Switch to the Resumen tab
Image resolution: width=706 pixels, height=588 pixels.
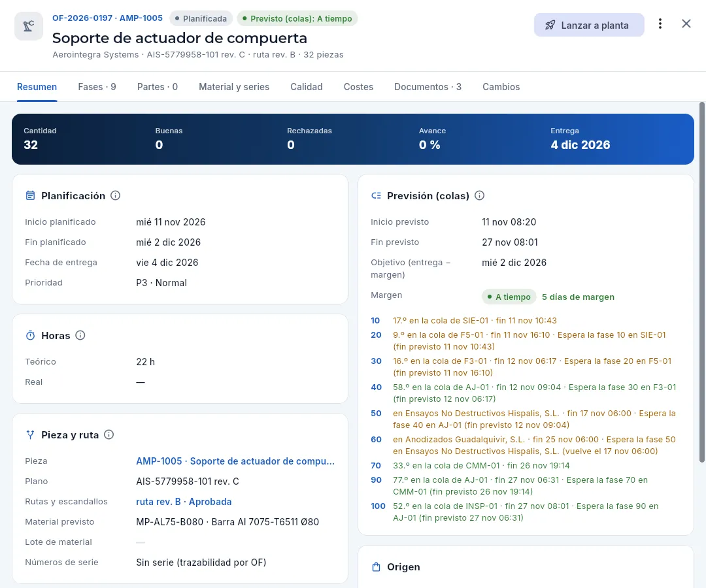coord(37,87)
